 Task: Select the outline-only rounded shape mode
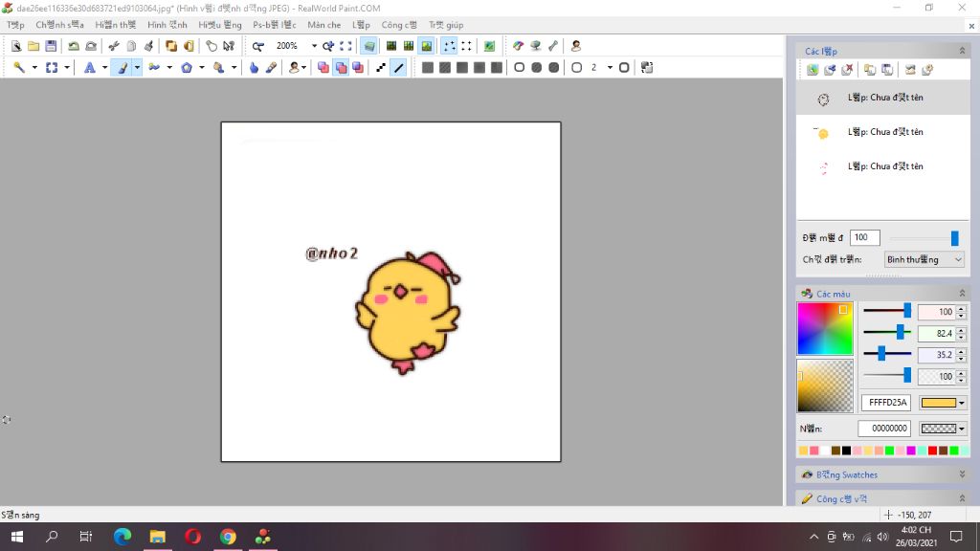[x=519, y=68]
